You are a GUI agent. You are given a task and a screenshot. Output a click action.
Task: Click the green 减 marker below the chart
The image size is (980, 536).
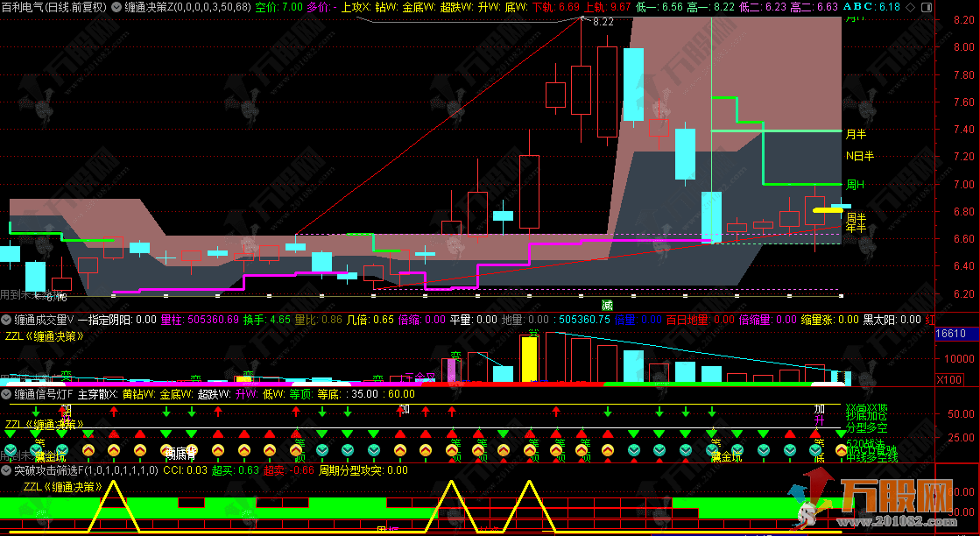click(606, 305)
